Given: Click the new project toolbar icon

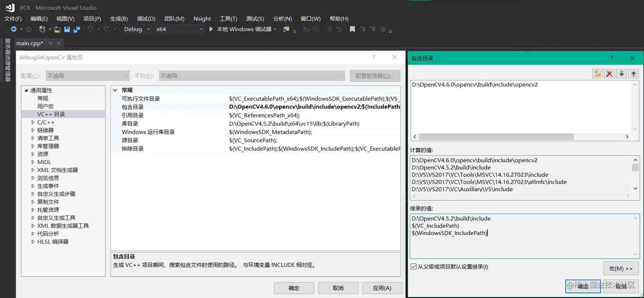Looking at the screenshot, I should [x=42, y=29].
